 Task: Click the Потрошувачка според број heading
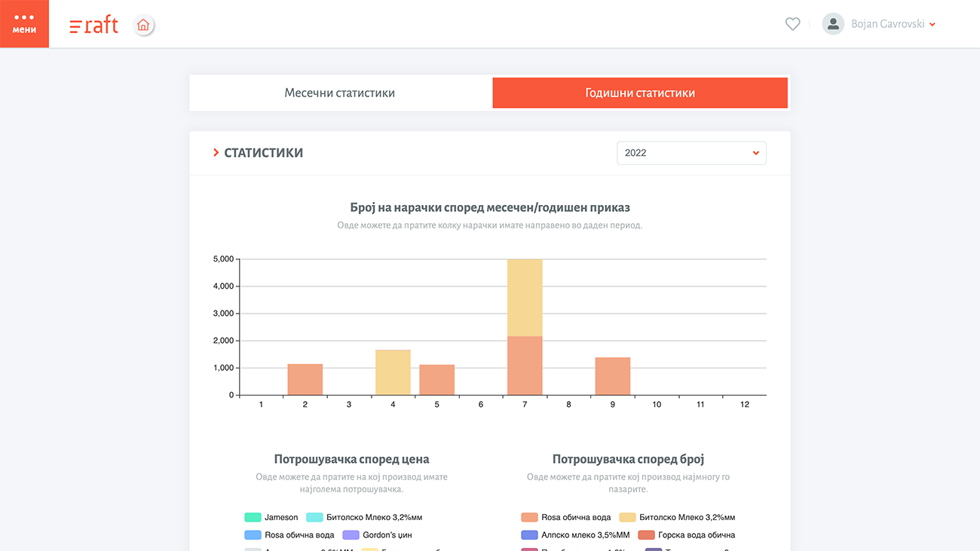(629, 459)
